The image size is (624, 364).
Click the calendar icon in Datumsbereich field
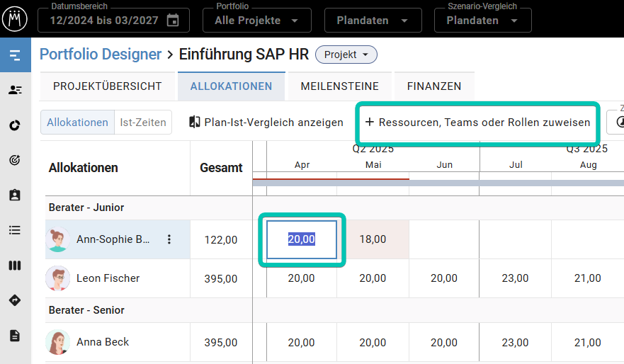click(x=173, y=21)
